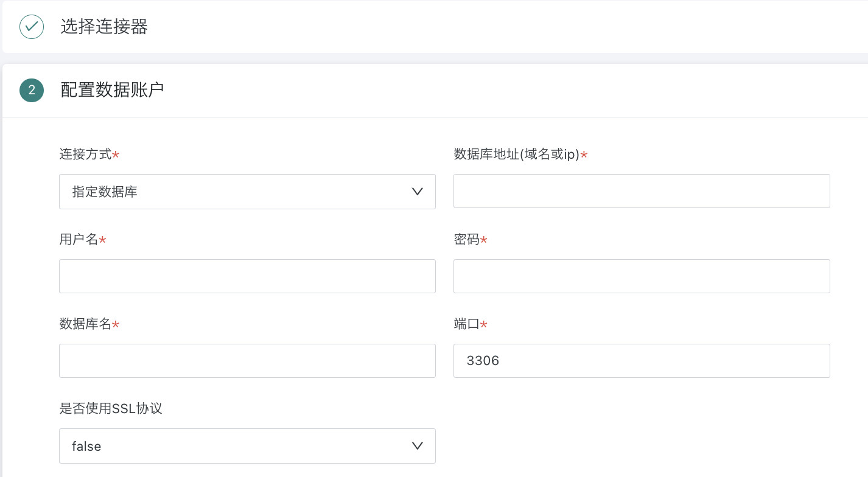Select the 密码 input box
The width and height of the screenshot is (868, 477).
(x=642, y=276)
